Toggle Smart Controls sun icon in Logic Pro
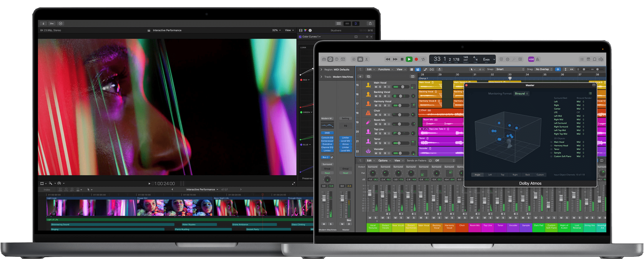Image resolution: width=644 pixels, height=260 pixels. pos(354,59)
